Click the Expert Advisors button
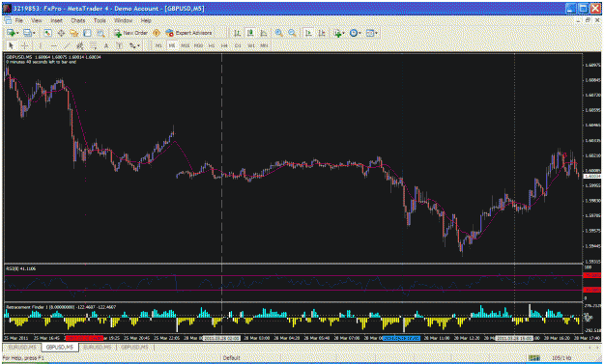The width and height of the screenshot is (604, 364). pyautogui.click(x=188, y=33)
